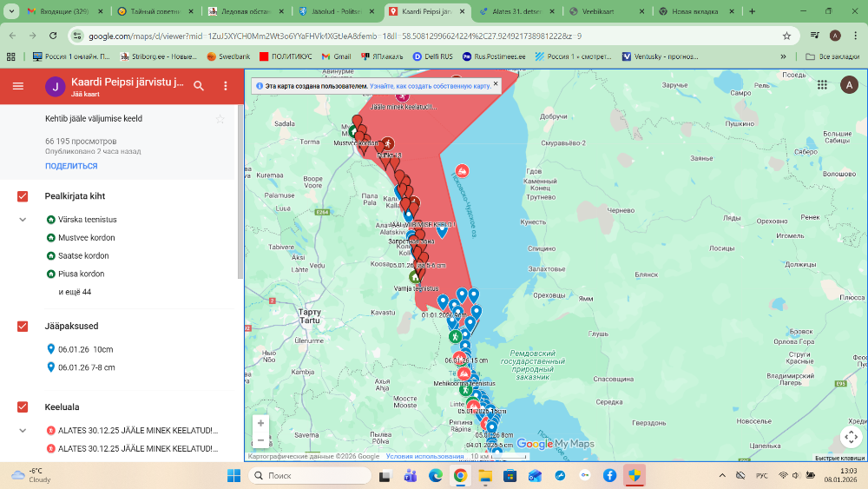This screenshot has height=489, width=868.
Task: Select the Mustvee kordon list entry
Action: pyautogui.click(x=87, y=238)
